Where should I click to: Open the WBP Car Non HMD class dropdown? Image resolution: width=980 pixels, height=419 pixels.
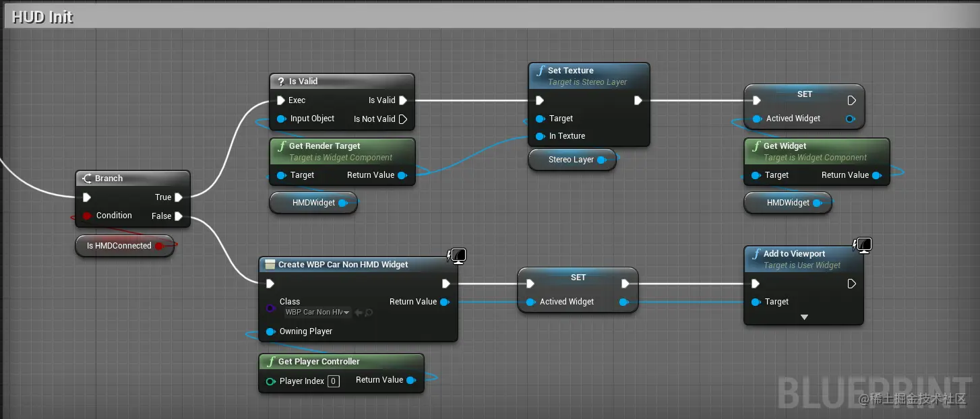pos(317,313)
